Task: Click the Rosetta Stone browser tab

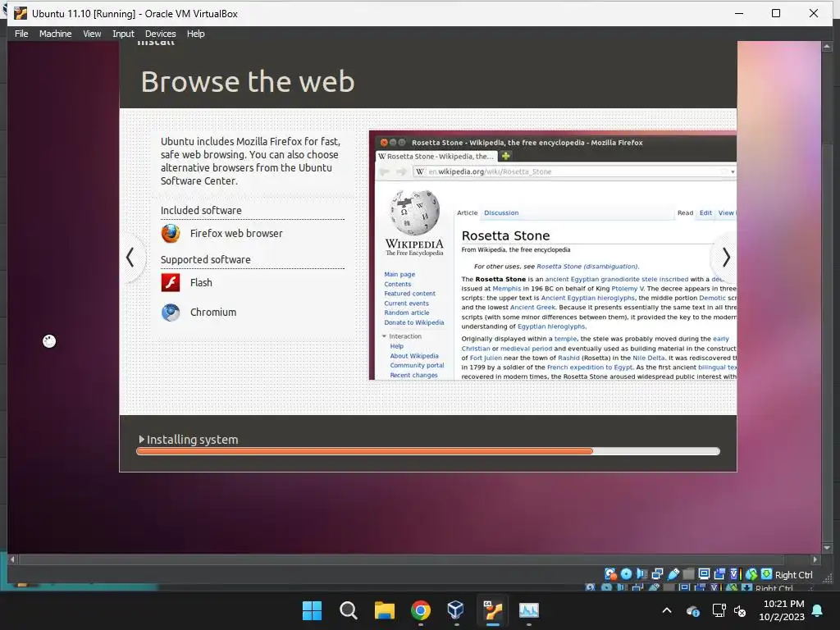Action: coord(436,157)
